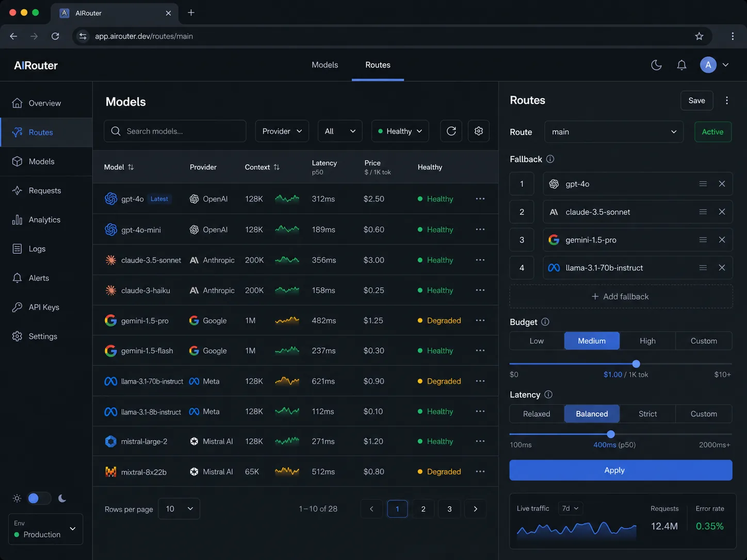Select Custom budget option
This screenshot has height=560, width=747.
(x=704, y=341)
